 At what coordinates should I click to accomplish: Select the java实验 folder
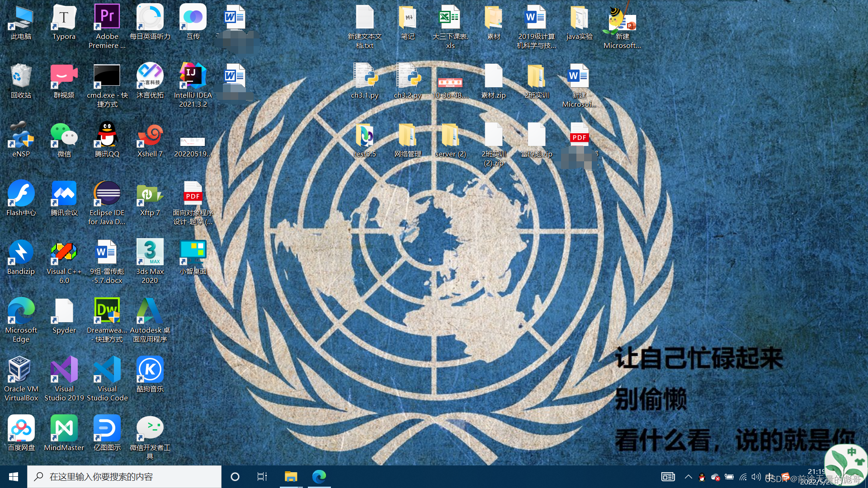(579, 18)
